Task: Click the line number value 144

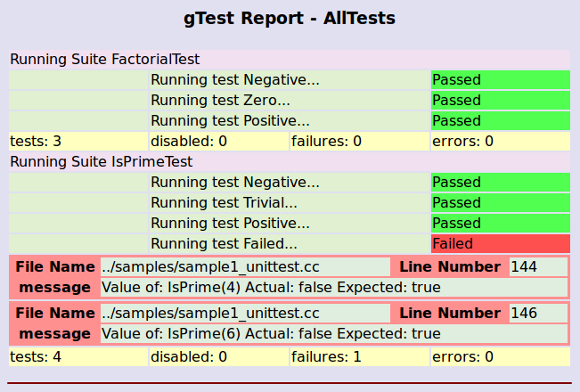Action: tap(524, 266)
